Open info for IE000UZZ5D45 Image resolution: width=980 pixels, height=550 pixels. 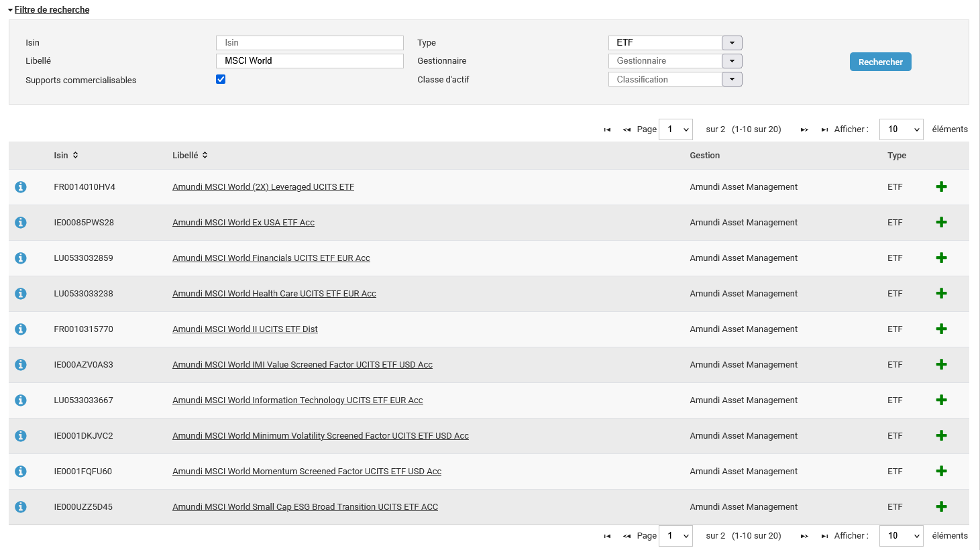[21, 507]
